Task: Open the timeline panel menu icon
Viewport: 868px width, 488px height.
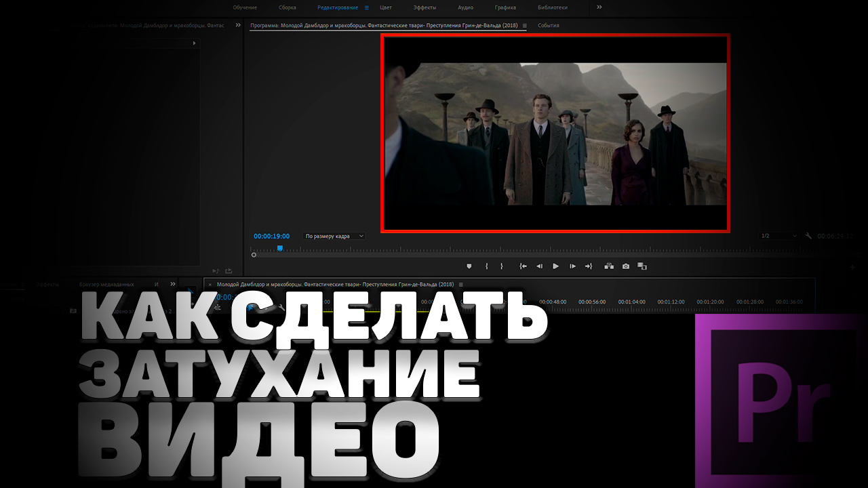Action: (461, 284)
